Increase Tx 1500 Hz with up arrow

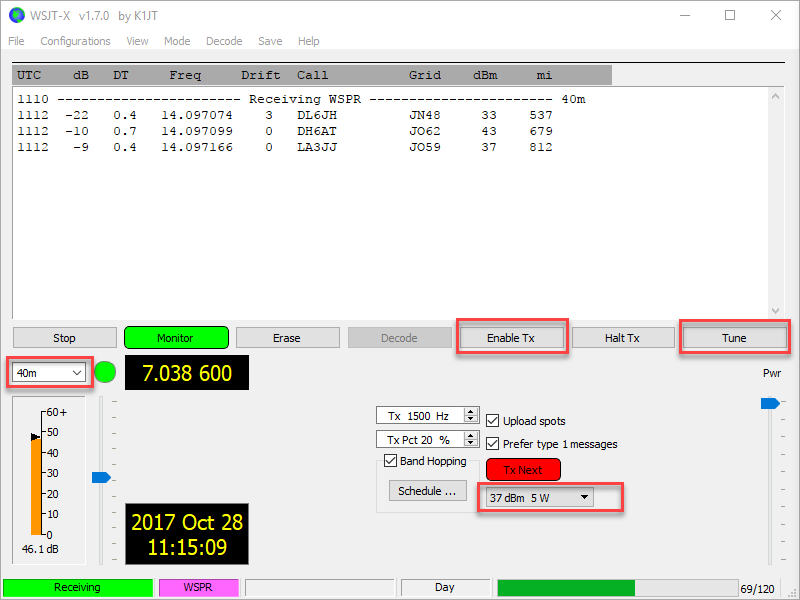click(470, 412)
